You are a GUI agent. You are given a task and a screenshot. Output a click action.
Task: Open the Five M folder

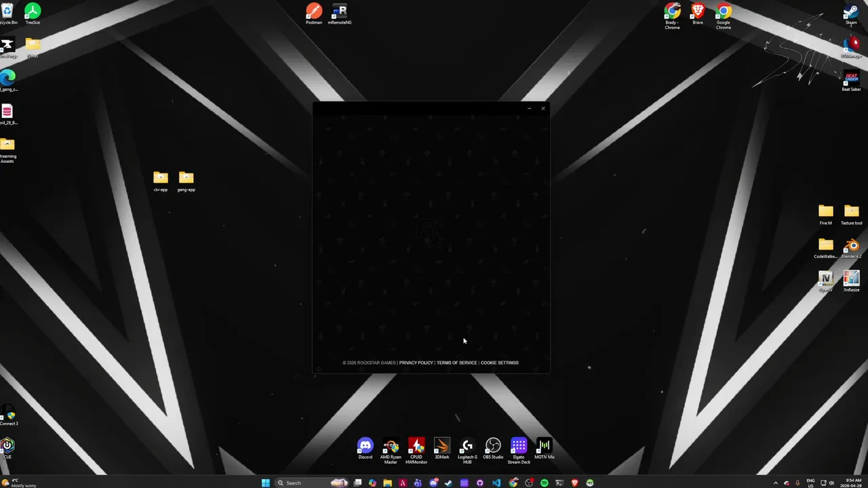(825, 214)
